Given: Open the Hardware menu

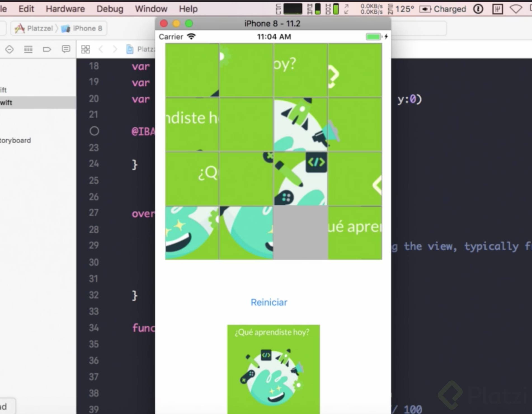Looking at the screenshot, I should click(65, 9).
